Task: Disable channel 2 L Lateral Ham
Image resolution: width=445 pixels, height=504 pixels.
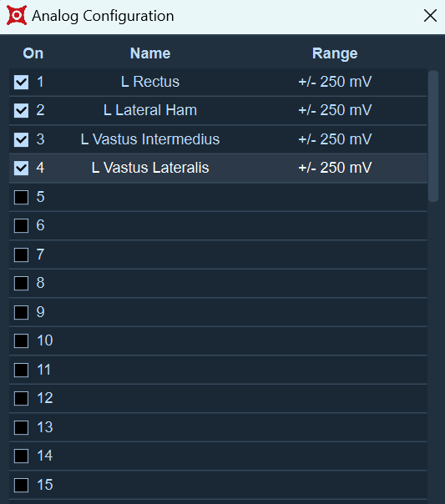Action: point(21,111)
